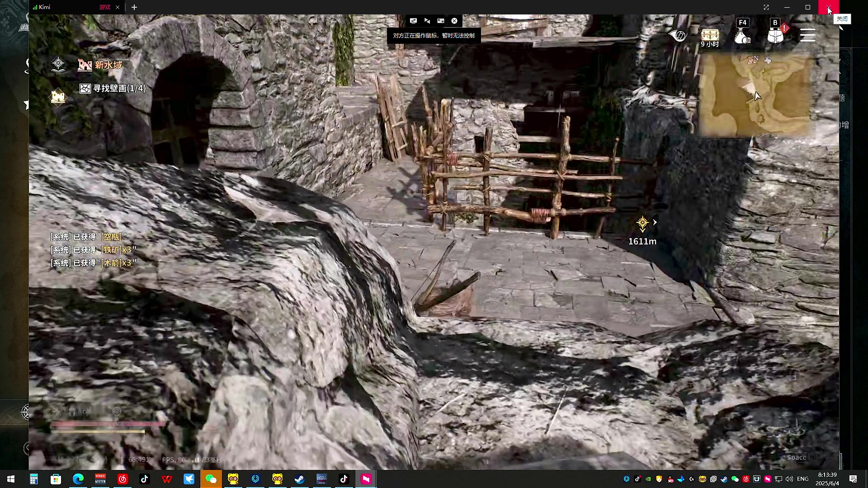Click the yellow shield security icon in the tray
This screenshot has height=488, width=868.
659,479
